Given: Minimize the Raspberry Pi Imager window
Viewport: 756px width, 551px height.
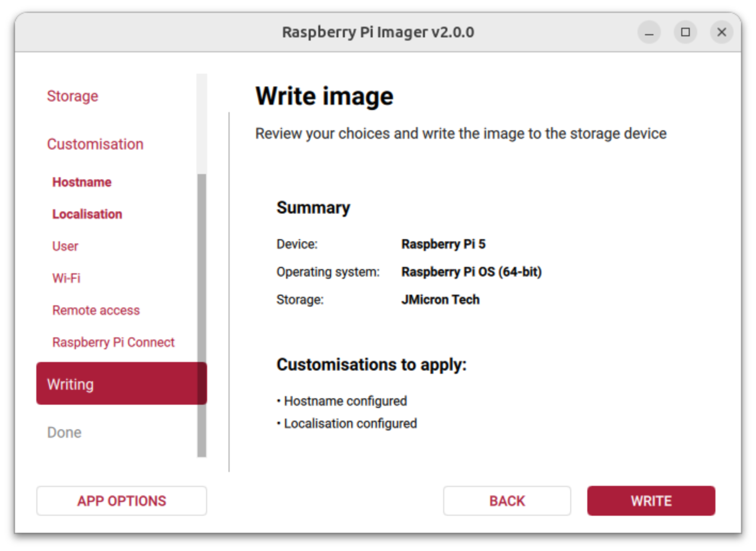Looking at the screenshot, I should tap(649, 33).
